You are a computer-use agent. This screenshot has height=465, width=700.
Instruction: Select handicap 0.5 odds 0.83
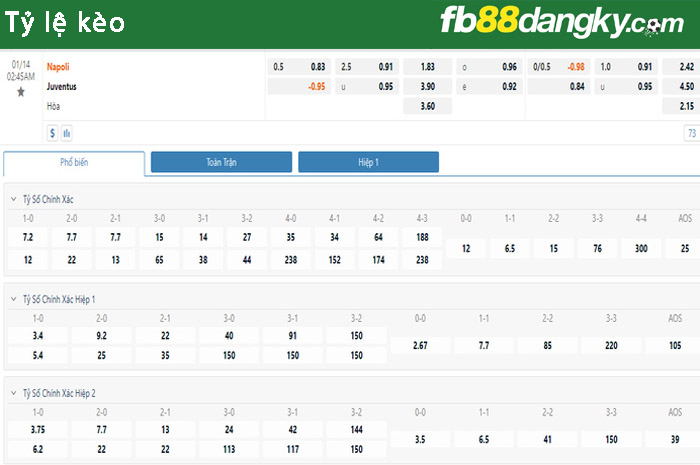pos(299,67)
